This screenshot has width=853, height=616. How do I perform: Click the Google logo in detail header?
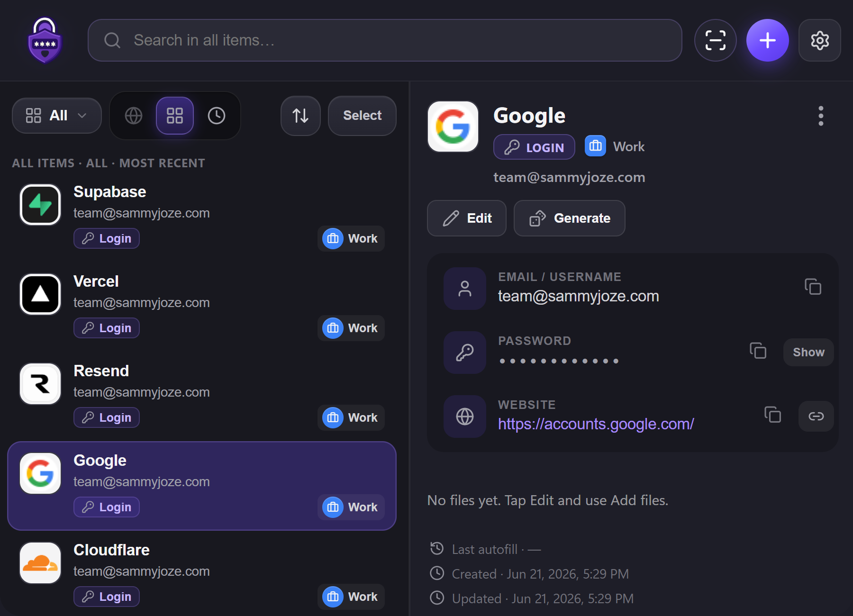(453, 127)
